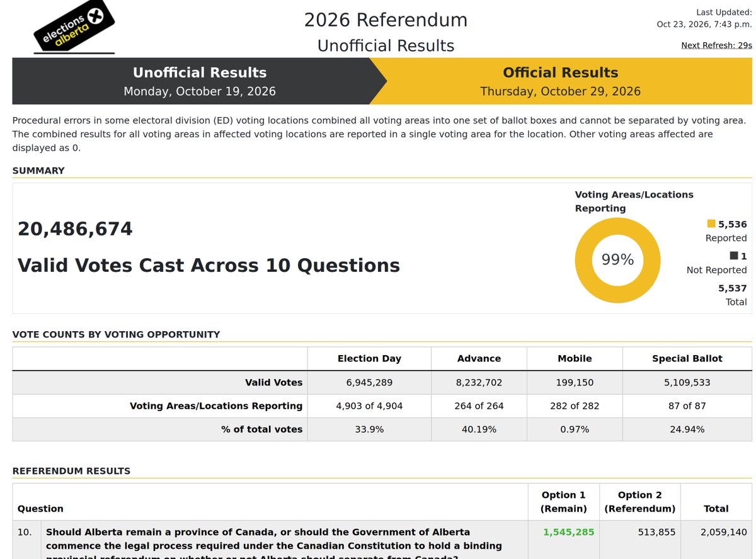Open the Official Results tab
Viewport: 756px width, 559px height.
[x=561, y=81]
